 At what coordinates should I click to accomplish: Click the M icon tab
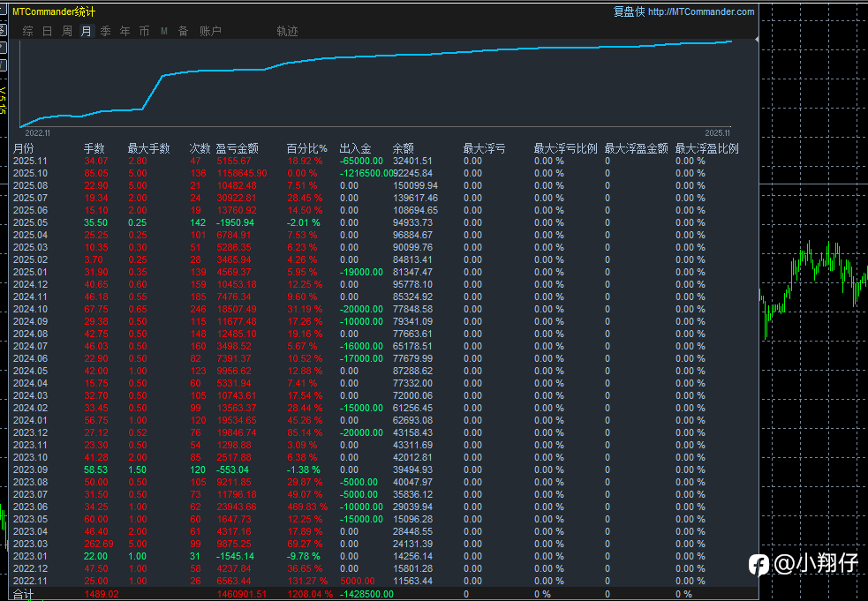[164, 31]
